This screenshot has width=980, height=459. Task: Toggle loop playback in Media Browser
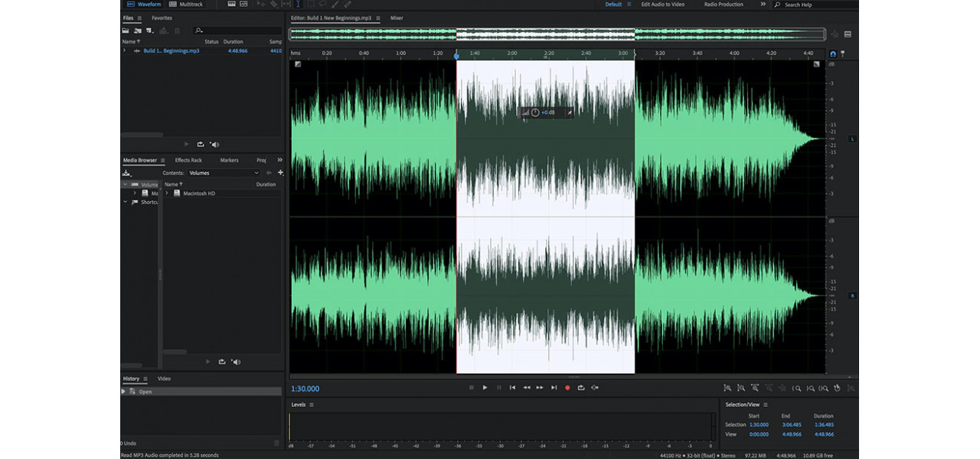(x=222, y=362)
